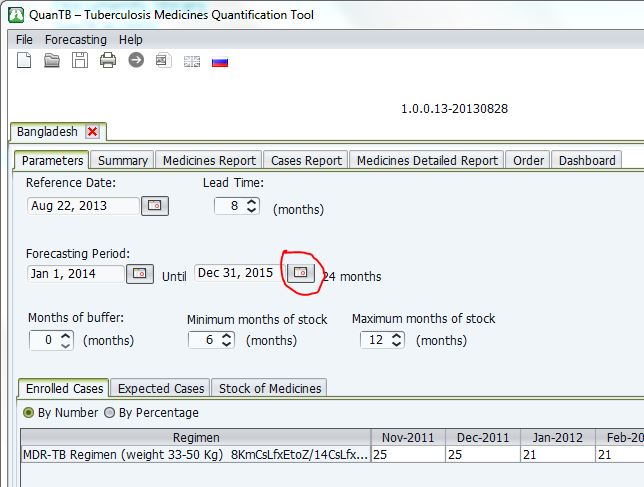Image resolution: width=644 pixels, height=487 pixels.
Task: Decrease Months of buffer value
Action: 65,345
